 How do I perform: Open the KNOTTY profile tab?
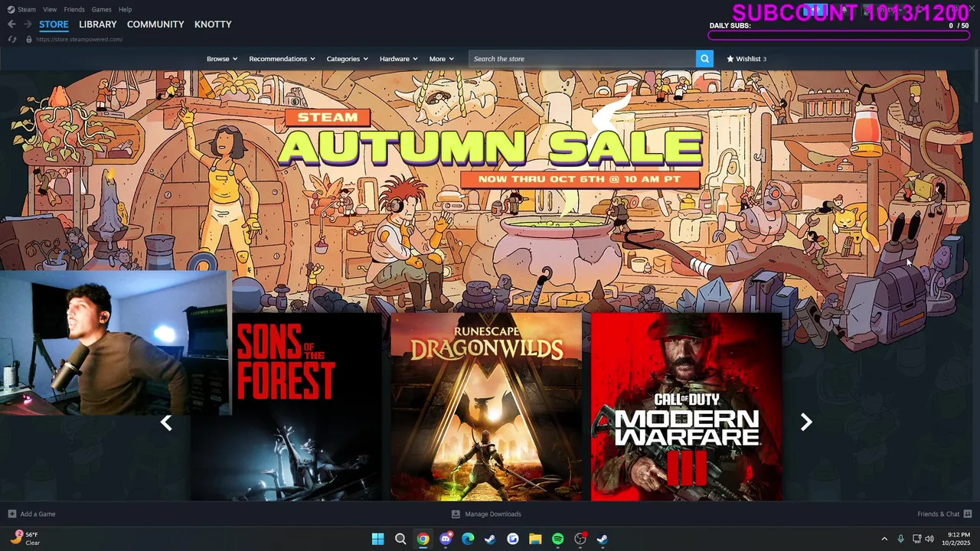pyautogui.click(x=213, y=24)
